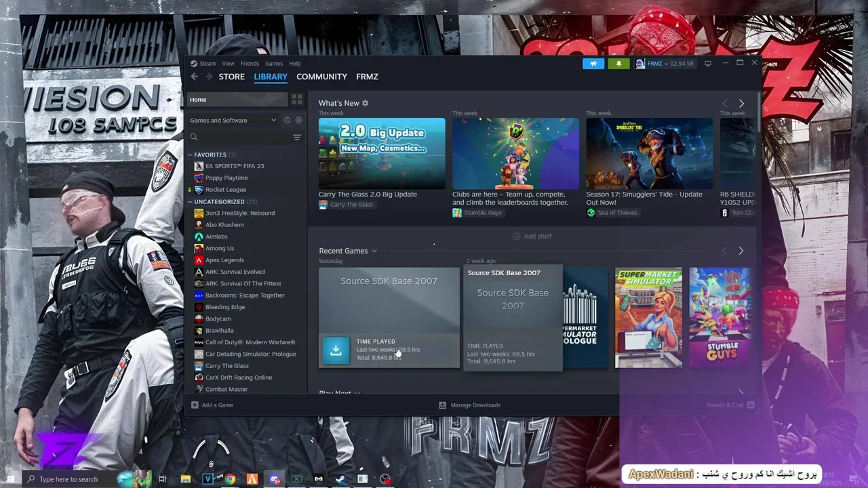
Task: Click Add a Game link
Action: [x=218, y=405]
